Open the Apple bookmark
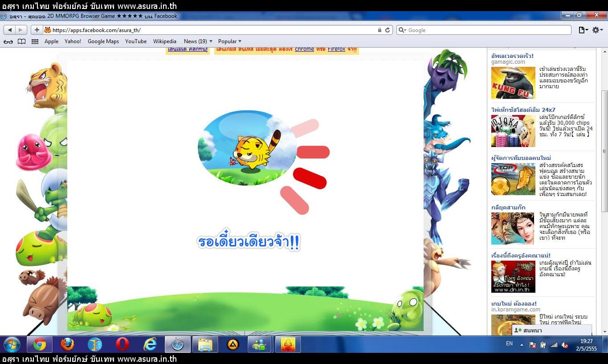This screenshot has width=608, height=364. point(51,41)
